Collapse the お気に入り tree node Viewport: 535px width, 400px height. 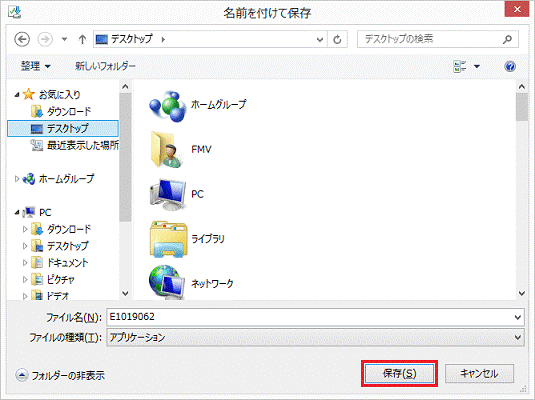[x=17, y=95]
